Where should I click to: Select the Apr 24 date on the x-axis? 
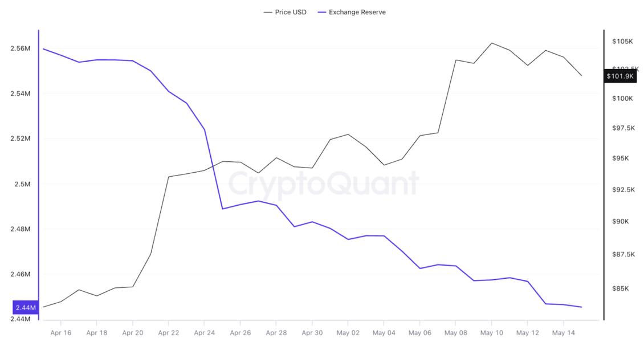tap(204, 333)
